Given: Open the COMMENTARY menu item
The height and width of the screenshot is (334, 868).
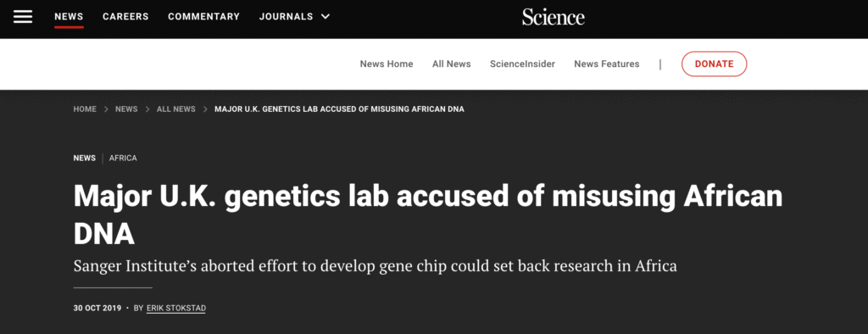Looking at the screenshot, I should tap(203, 17).
